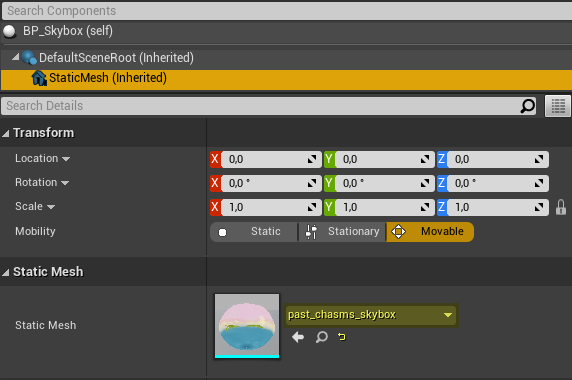The width and height of the screenshot is (572, 380).
Task: Click the Rotation Z value field
Action: [x=498, y=183]
